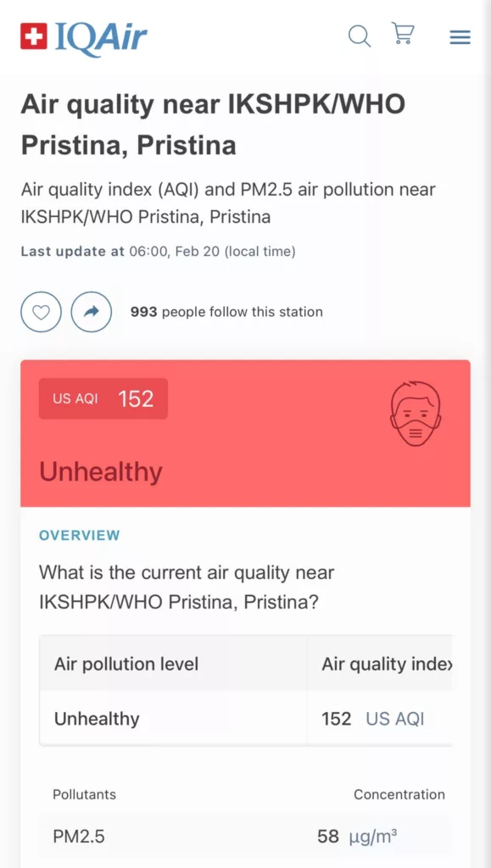
Task: Click the page title heading for Pristina
Action: tap(213, 125)
